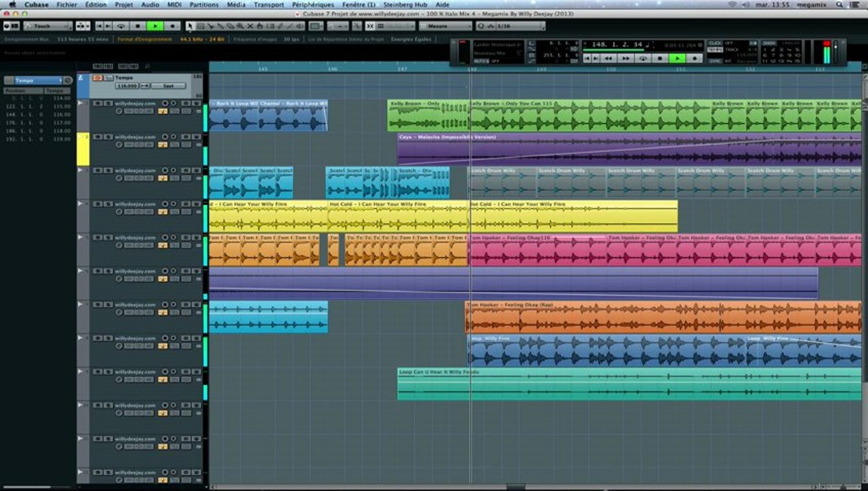868x491 pixels.
Task: Click Fast Forward in the transport panel
Action: pyautogui.click(x=626, y=58)
